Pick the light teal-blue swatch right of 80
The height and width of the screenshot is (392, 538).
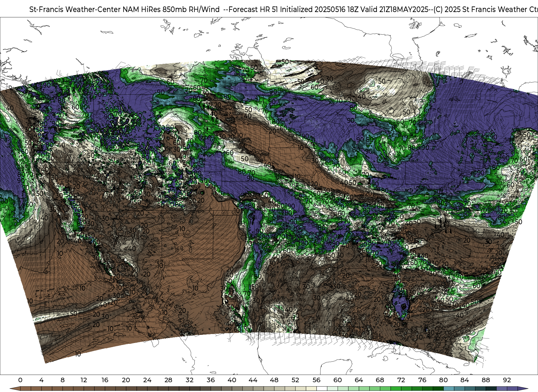pyautogui.click(x=449, y=389)
